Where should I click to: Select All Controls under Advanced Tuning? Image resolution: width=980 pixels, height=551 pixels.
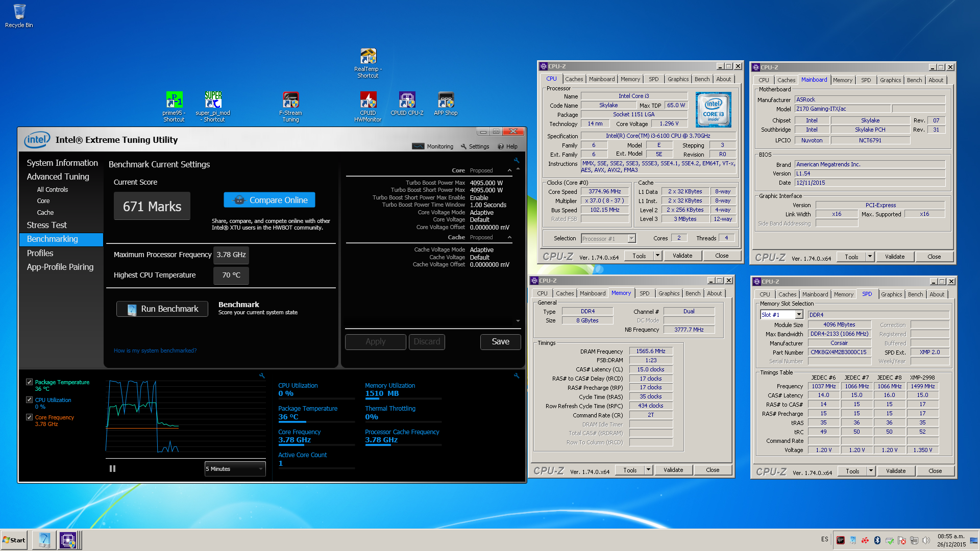click(52, 189)
